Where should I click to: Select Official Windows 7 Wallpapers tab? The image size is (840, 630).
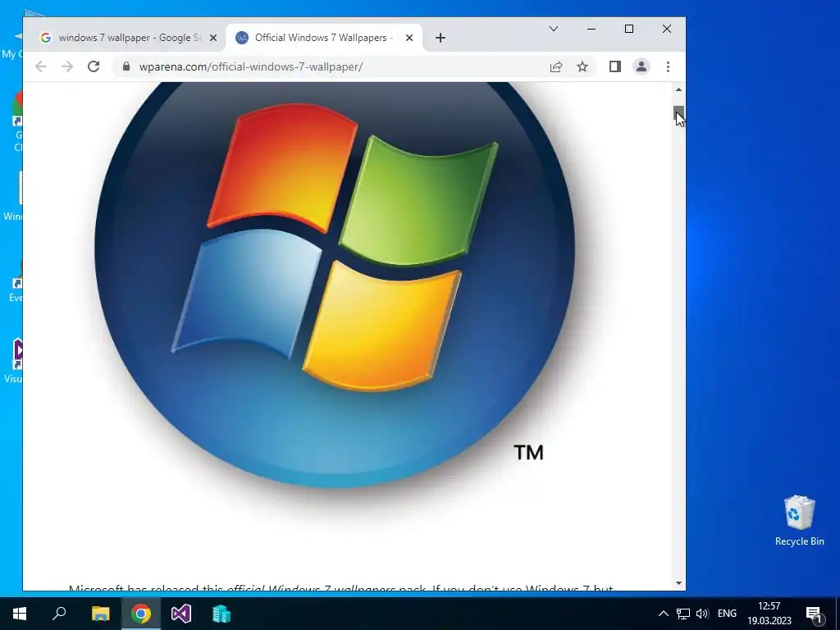tap(324, 38)
